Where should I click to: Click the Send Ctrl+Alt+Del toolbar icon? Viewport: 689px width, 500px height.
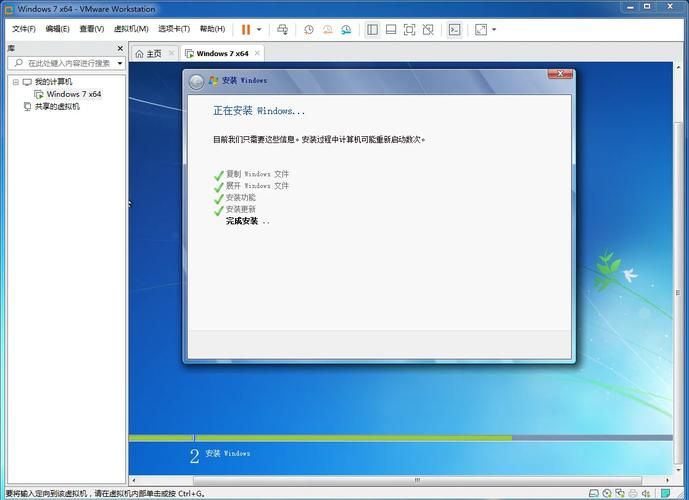coord(283,29)
